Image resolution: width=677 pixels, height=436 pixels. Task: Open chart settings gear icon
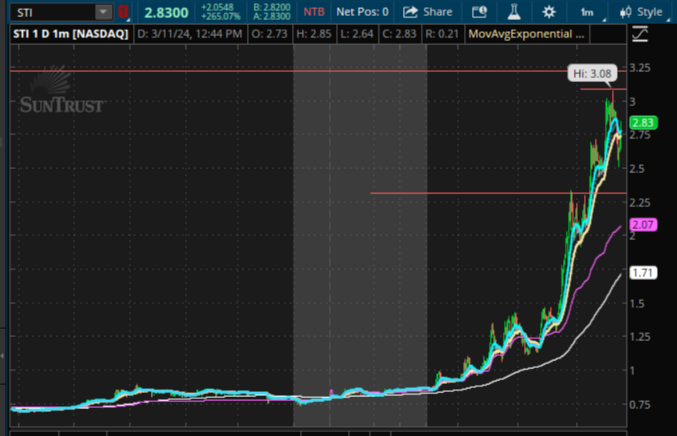[x=549, y=12]
